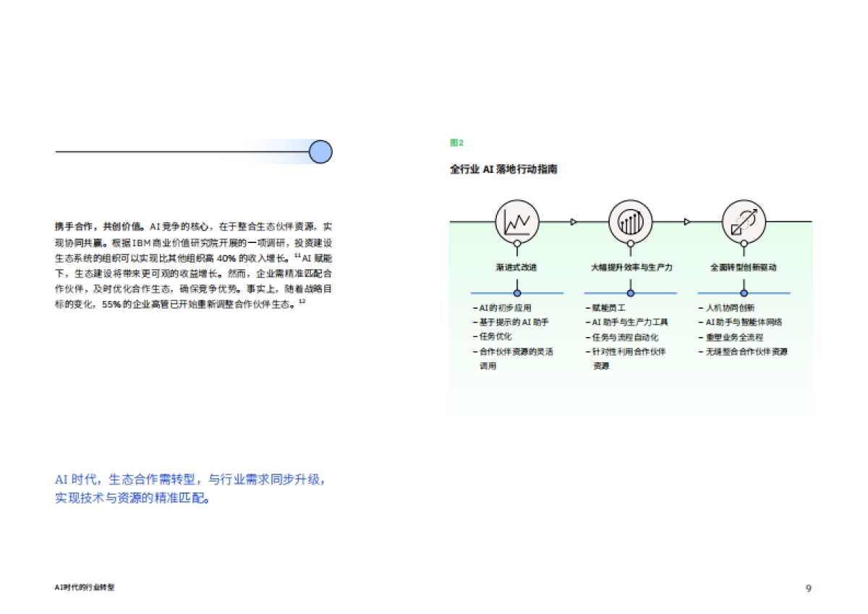Image resolution: width=868 pixels, height=614 pixels.
Task: Select the line chart icon above 渐进式改进
Action: tap(516, 221)
